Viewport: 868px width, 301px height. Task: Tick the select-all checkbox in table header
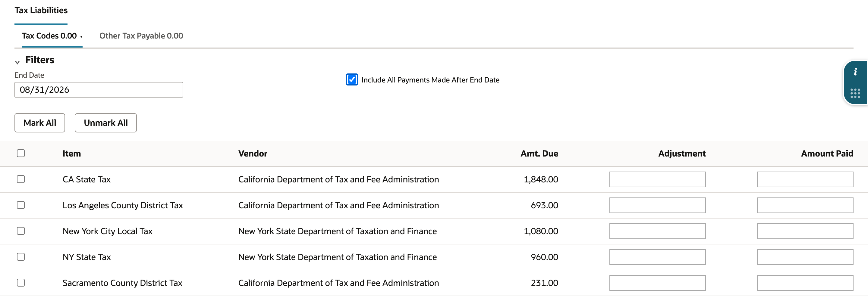click(21, 153)
